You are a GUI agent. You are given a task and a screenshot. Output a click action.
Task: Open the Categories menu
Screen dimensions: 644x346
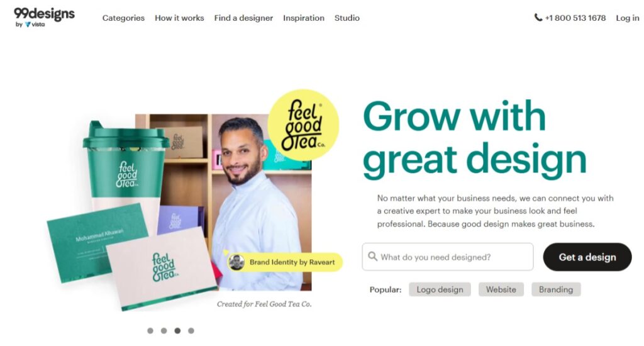click(124, 18)
